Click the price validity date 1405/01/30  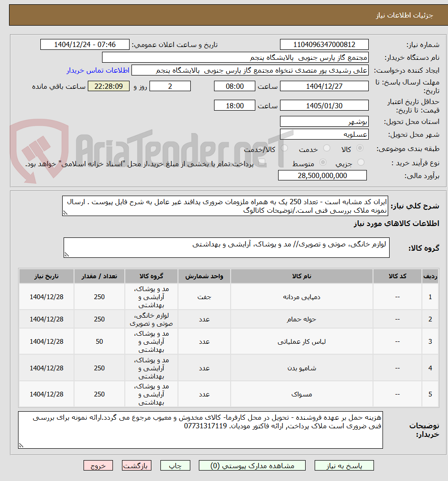324,105
